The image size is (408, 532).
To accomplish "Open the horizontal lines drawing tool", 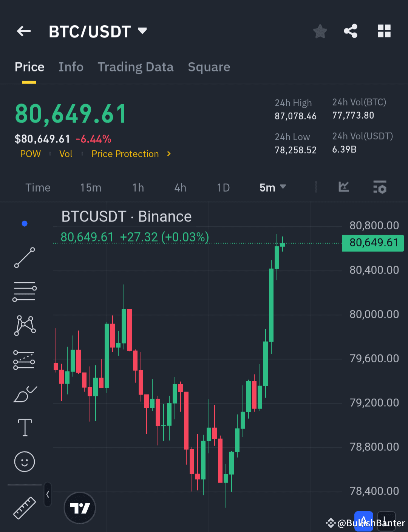I will [24, 291].
